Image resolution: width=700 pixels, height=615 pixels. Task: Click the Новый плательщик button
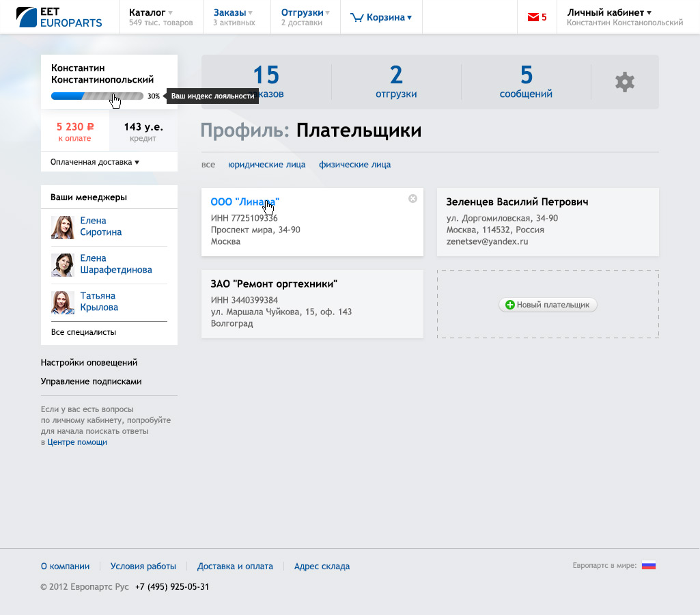(x=548, y=305)
